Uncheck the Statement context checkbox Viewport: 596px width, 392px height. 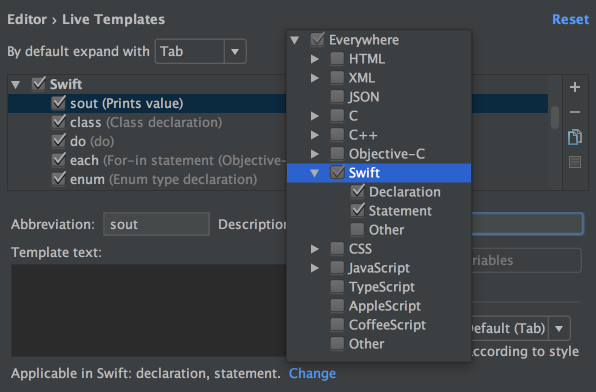coord(357,211)
